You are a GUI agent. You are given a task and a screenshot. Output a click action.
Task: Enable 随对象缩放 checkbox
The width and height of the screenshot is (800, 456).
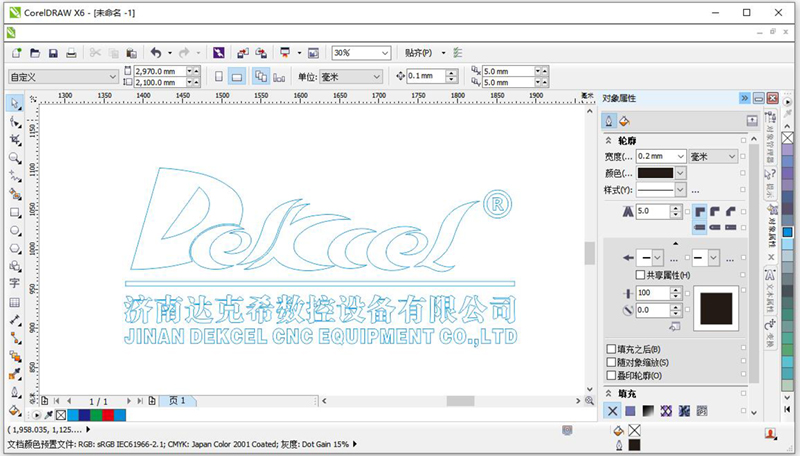(611, 362)
